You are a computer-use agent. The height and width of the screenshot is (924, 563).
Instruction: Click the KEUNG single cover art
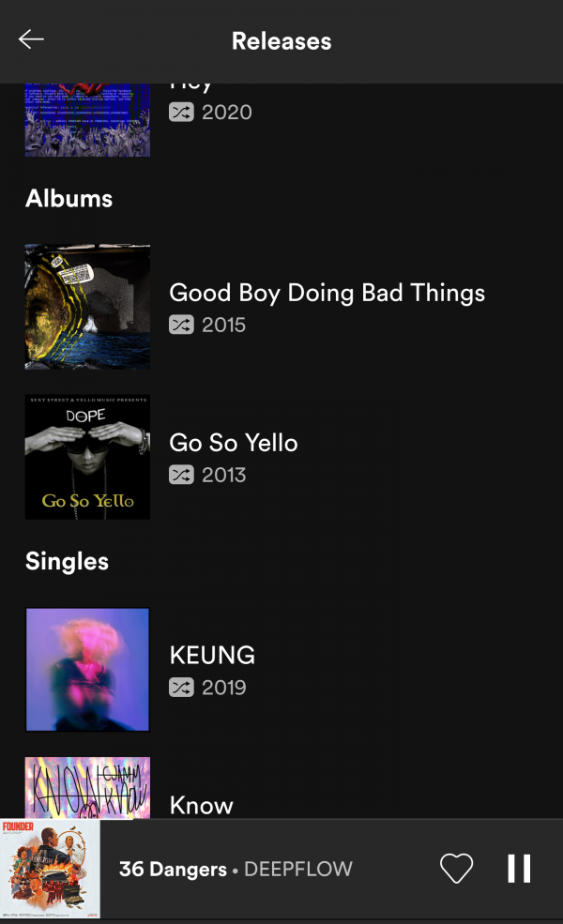tap(87, 669)
